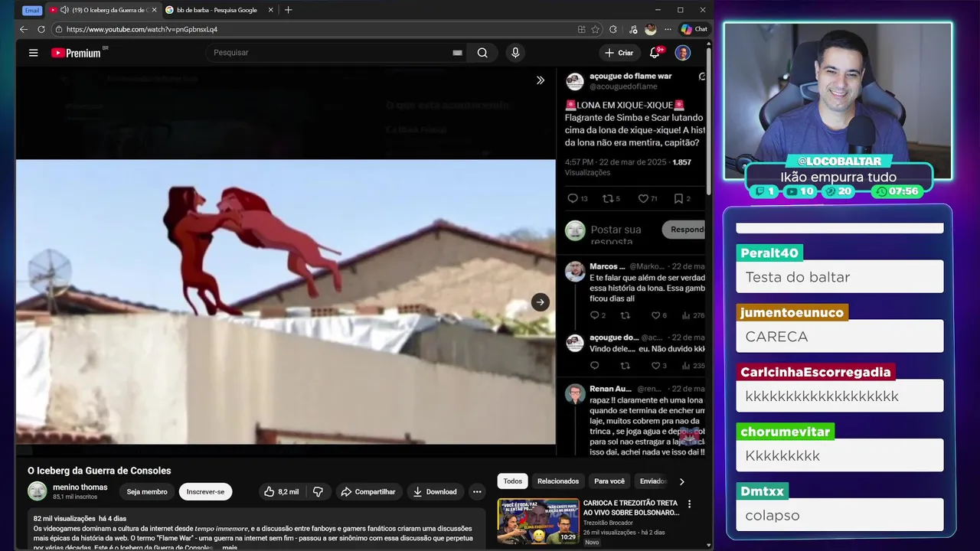This screenshot has height=551, width=980.
Task: Show more filter chips with right chevron
Action: (682, 481)
